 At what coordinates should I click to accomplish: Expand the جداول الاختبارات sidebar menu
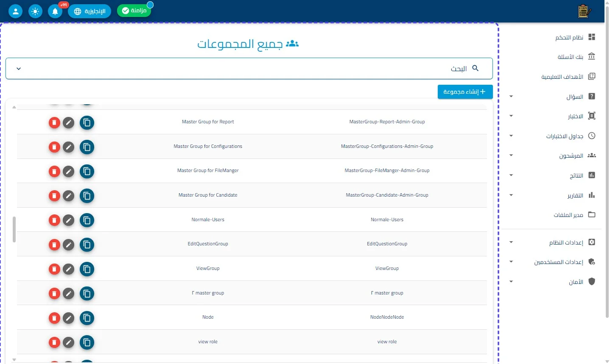point(511,136)
